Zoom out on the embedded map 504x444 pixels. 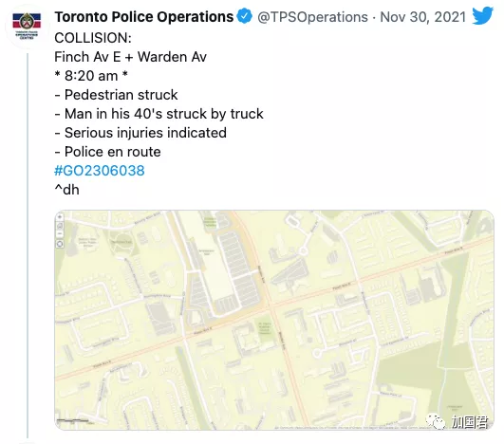click(60, 234)
